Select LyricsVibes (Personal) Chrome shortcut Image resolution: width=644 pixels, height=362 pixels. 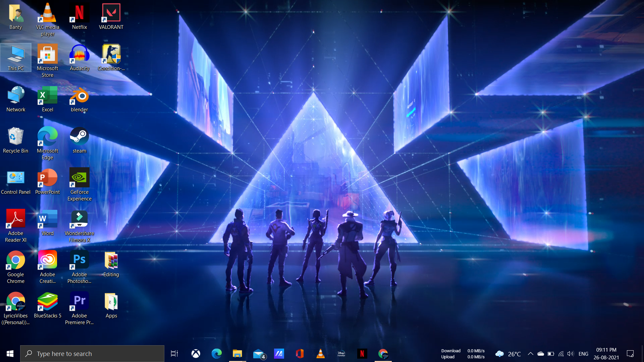16,308
